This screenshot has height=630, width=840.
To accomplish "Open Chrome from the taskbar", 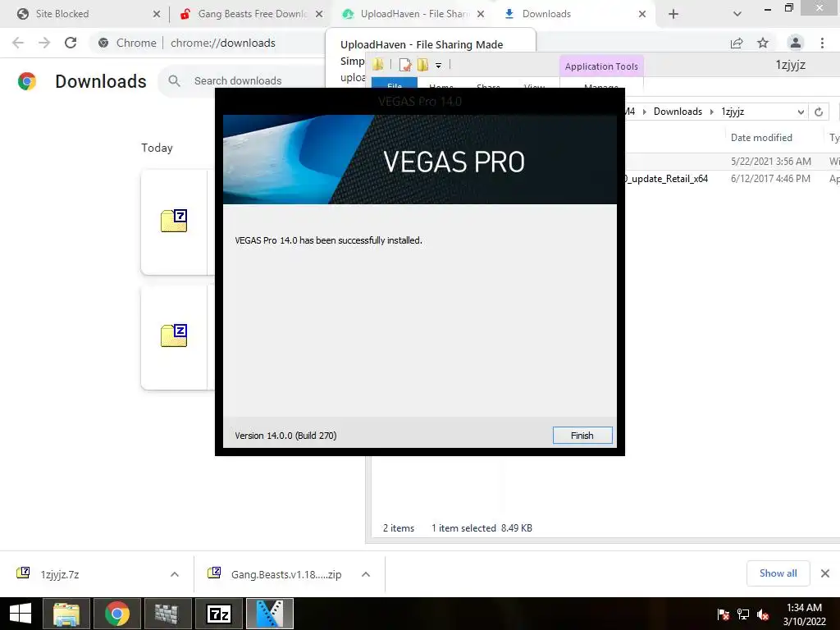I will pyautogui.click(x=116, y=614).
